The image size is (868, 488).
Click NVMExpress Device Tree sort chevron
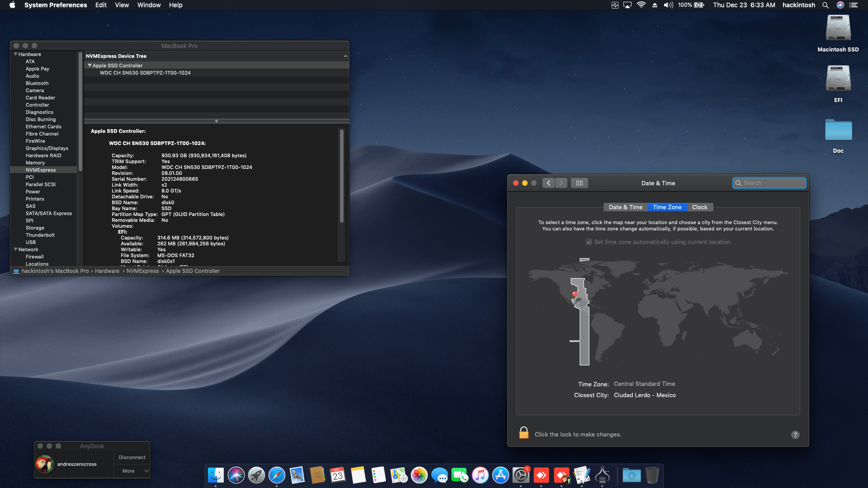tap(345, 56)
